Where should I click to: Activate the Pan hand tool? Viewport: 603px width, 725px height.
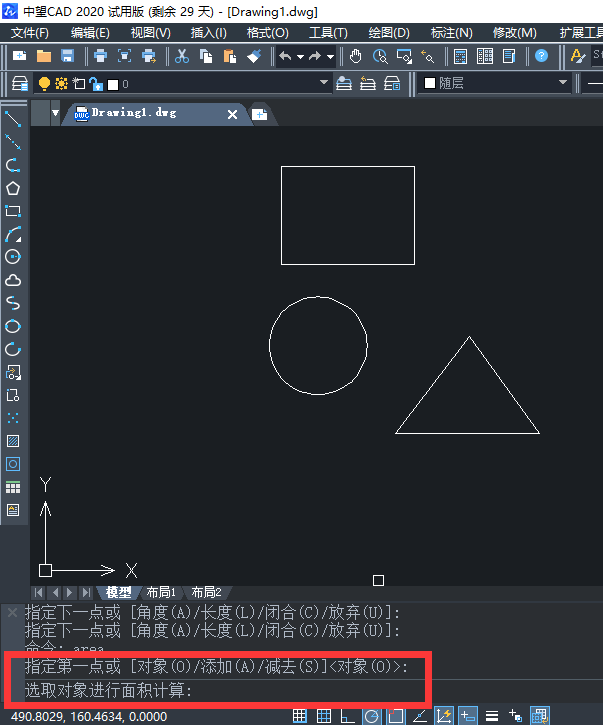355,56
